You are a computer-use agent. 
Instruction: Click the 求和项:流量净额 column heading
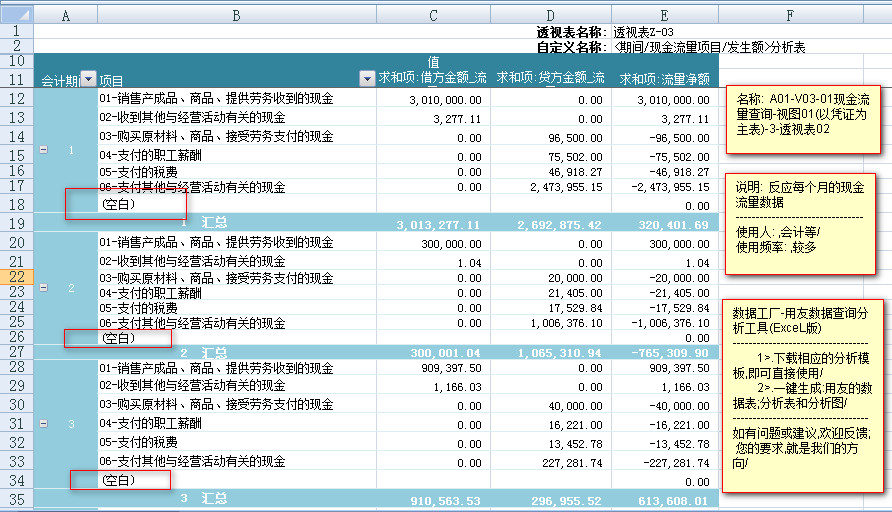(664, 79)
